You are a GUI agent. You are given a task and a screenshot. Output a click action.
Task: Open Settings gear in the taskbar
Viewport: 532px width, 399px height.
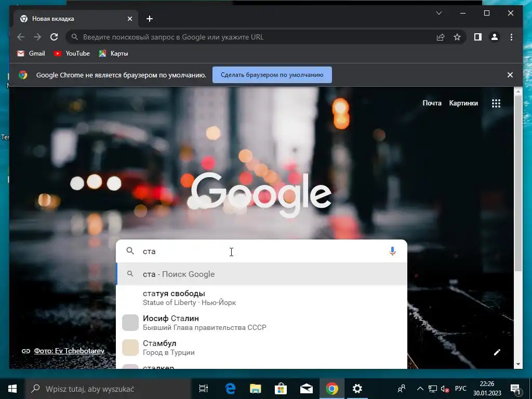(x=357, y=389)
